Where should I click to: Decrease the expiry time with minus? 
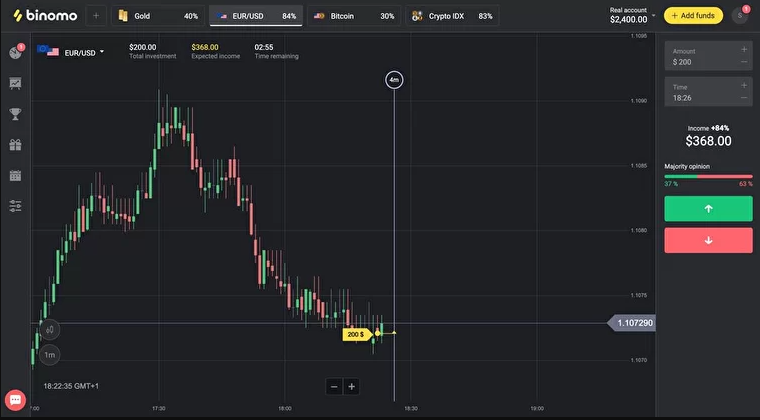coord(744,98)
